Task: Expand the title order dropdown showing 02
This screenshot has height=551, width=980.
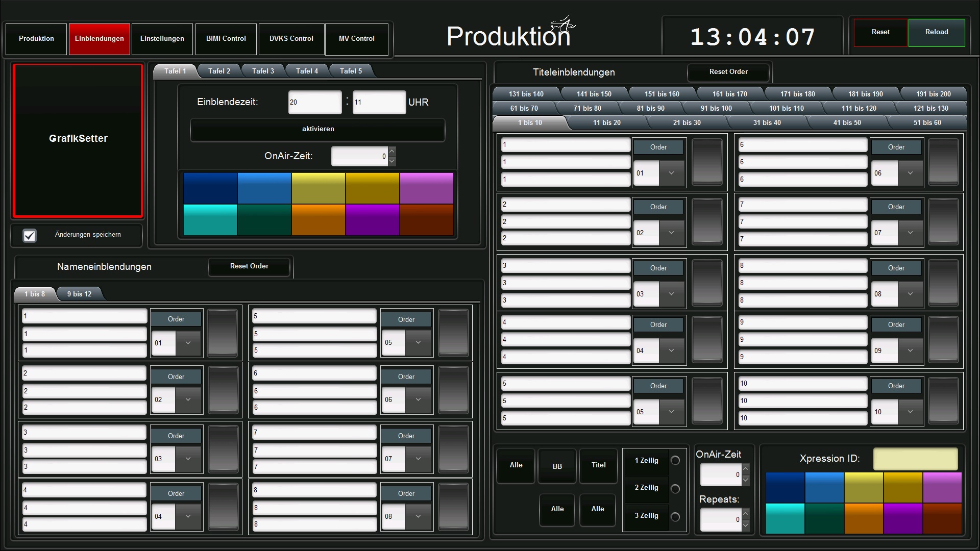Action: click(x=671, y=233)
